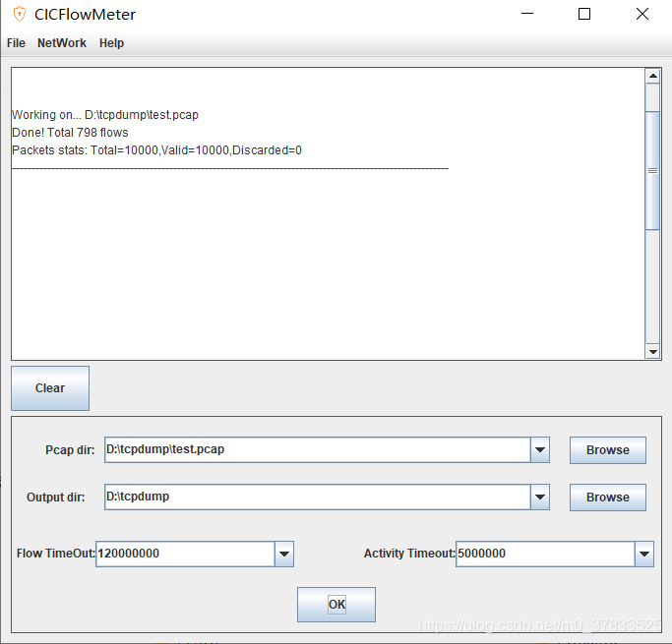Close the CICFlowMeter window

(x=642, y=14)
